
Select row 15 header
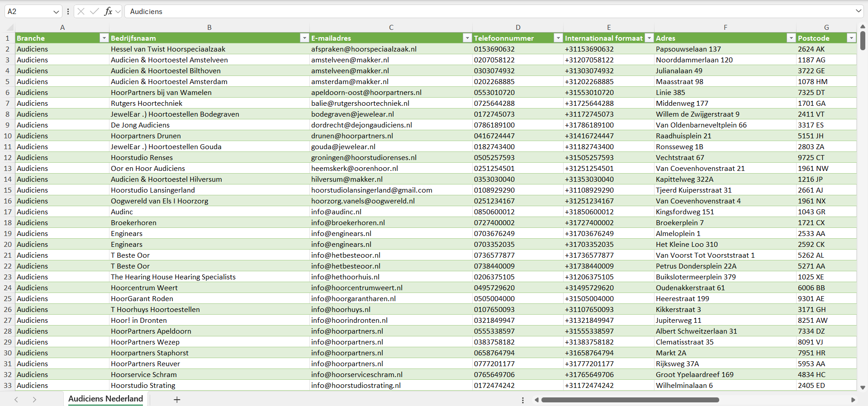(8, 190)
